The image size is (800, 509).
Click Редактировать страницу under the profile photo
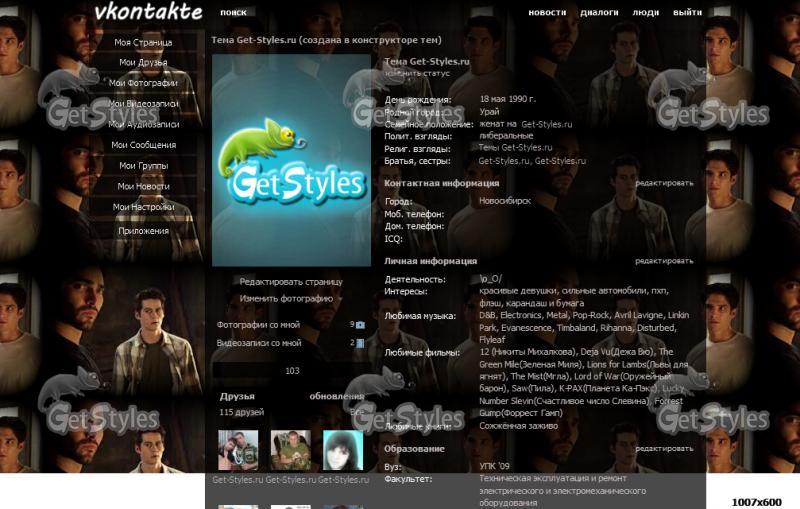(x=290, y=282)
